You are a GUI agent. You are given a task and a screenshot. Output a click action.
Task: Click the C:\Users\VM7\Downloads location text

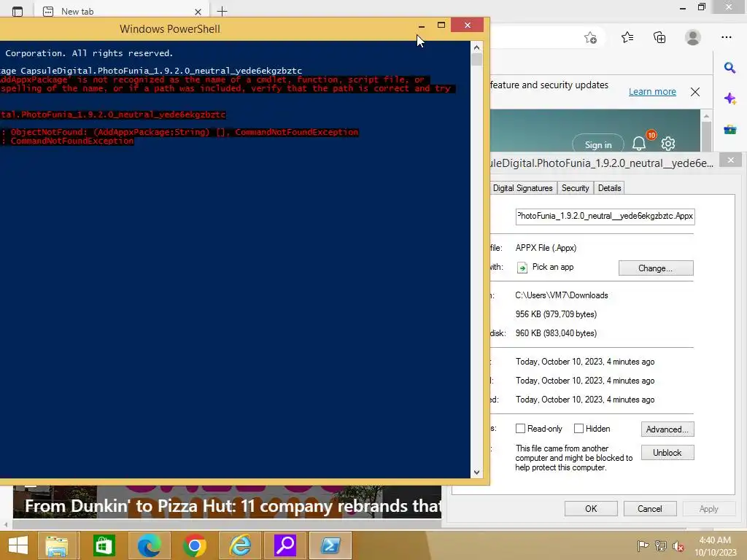pyautogui.click(x=562, y=295)
